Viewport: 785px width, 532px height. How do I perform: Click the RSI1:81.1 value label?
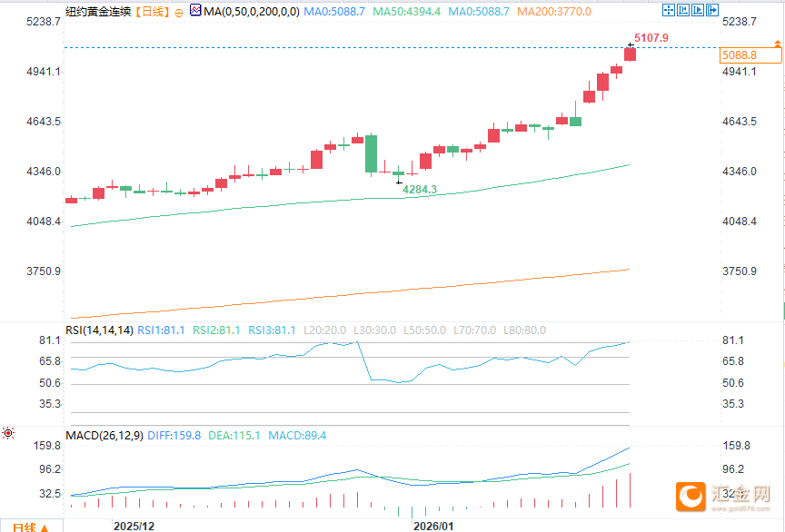coord(161,330)
